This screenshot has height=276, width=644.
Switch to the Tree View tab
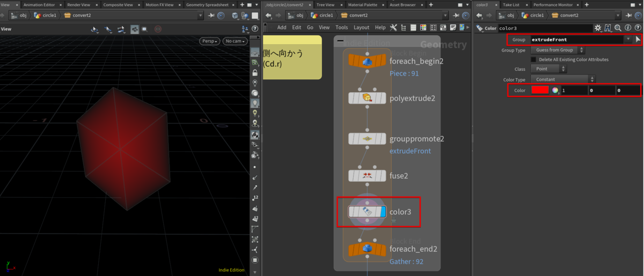point(325,5)
